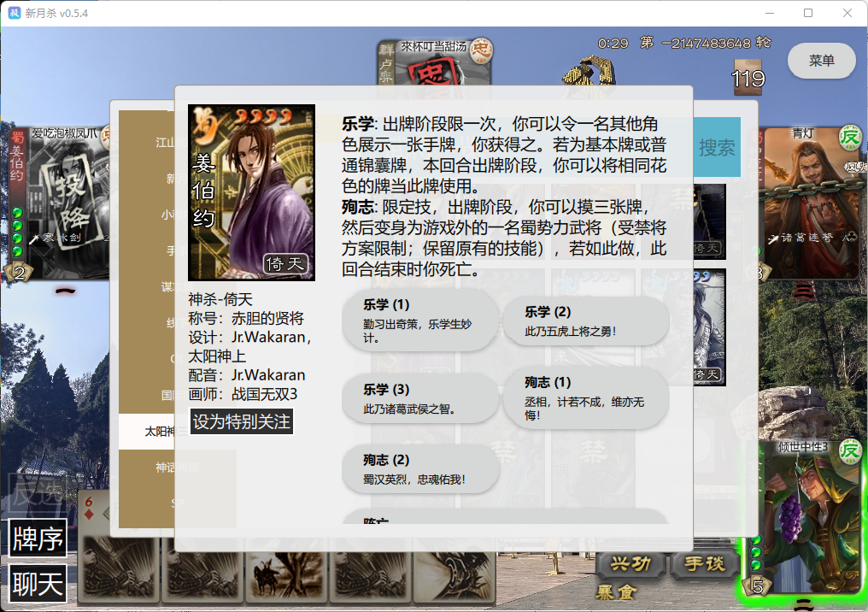Click the draw pile counter showing 119
The height and width of the screenshot is (612, 868).
[748, 79]
